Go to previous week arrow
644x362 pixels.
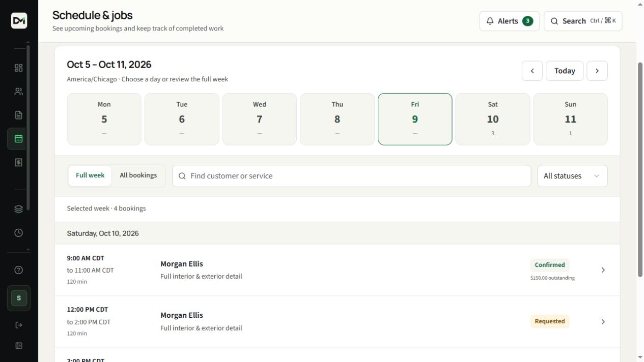(x=532, y=71)
